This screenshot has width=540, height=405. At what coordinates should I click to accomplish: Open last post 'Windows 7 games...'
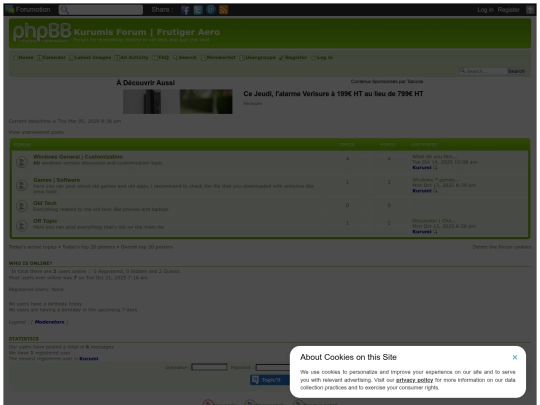[x=435, y=180]
